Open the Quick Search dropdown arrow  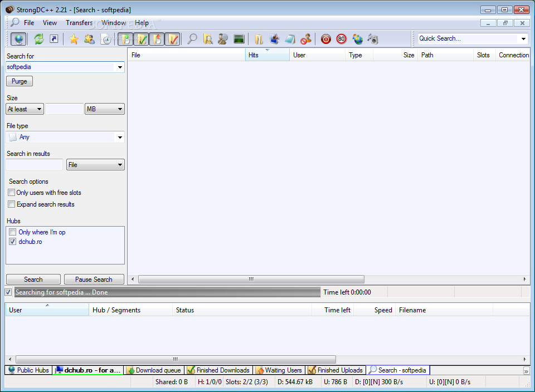pos(523,38)
